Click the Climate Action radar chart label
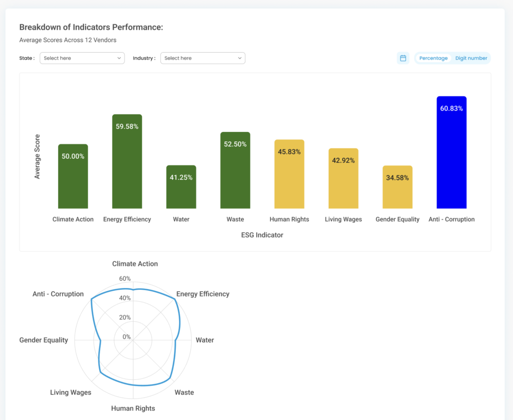Image resolution: width=513 pixels, height=420 pixels. (135, 264)
